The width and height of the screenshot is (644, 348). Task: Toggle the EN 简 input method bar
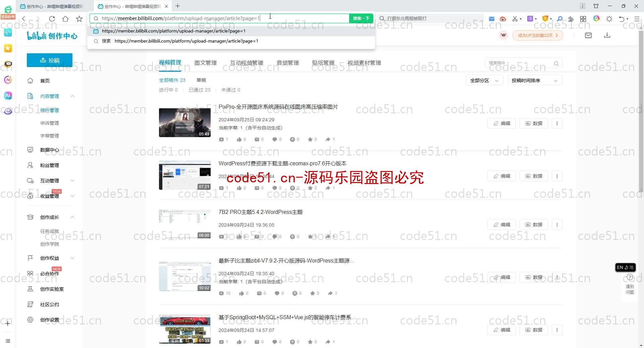pos(626,267)
